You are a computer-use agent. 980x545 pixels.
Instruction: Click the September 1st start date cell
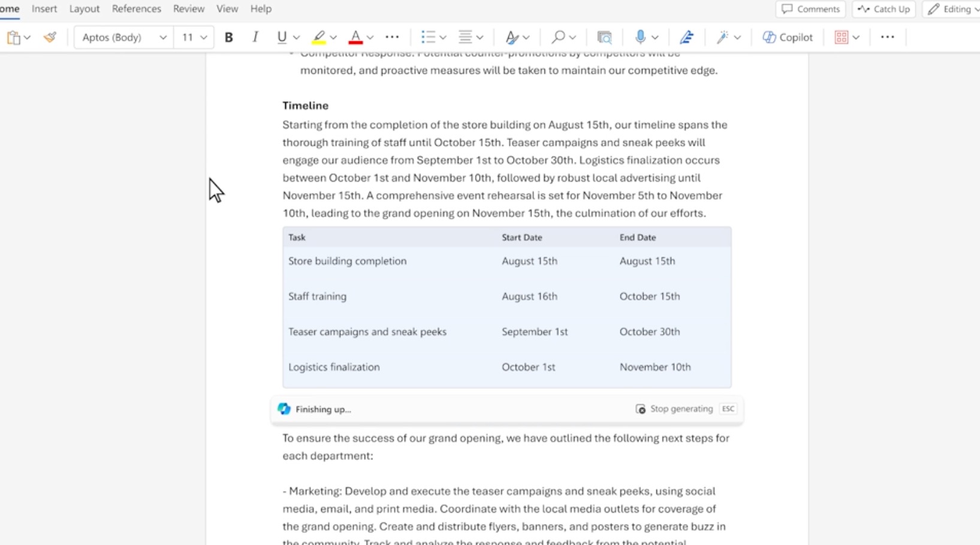coord(535,332)
